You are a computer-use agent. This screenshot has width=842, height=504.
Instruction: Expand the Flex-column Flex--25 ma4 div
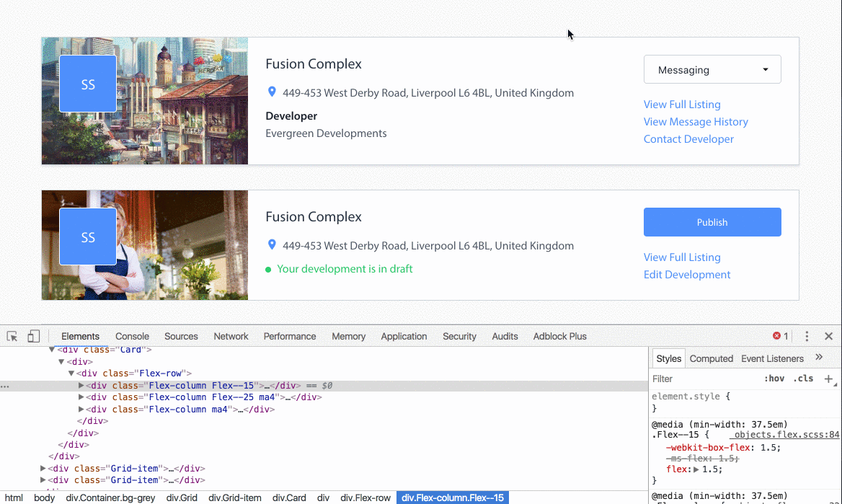pyautogui.click(x=81, y=397)
